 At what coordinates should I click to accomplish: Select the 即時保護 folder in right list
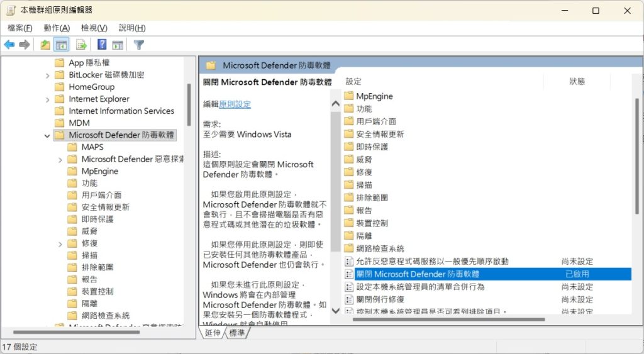click(372, 147)
